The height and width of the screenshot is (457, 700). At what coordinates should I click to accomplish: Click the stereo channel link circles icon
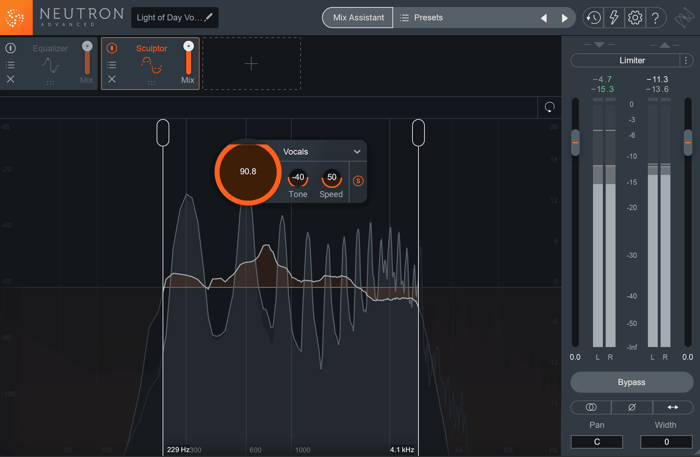pyautogui.click(x=591, y=407)
